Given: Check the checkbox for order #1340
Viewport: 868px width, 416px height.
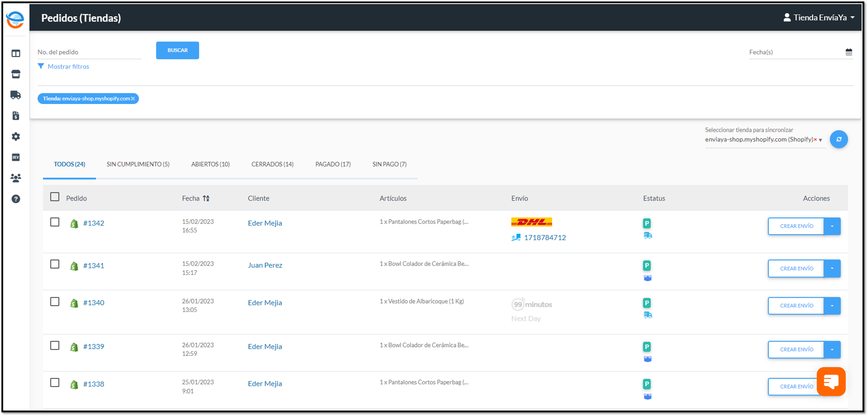Looking at the screenshot, I should pos(54,301).
